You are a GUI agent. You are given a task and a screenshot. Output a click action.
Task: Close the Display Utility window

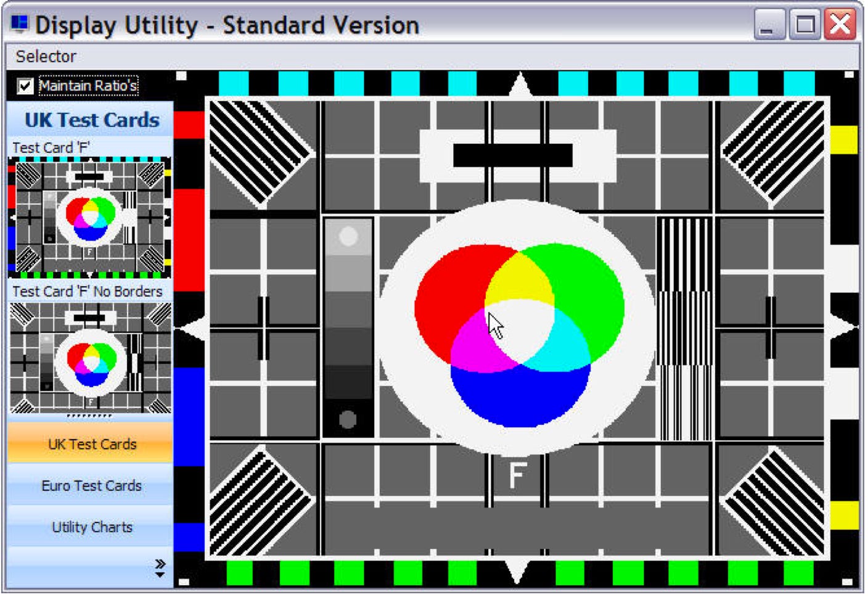840,25
